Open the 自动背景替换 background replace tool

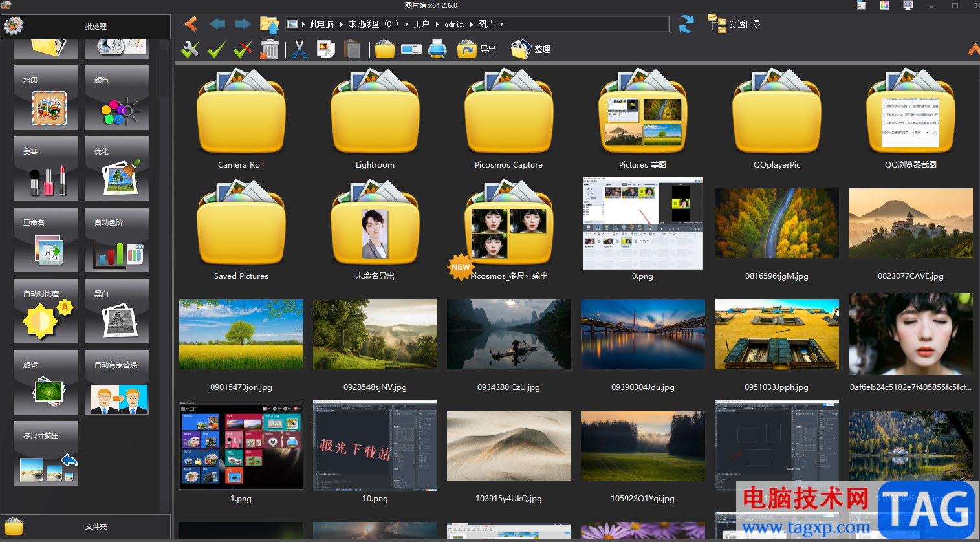[117, 382]
